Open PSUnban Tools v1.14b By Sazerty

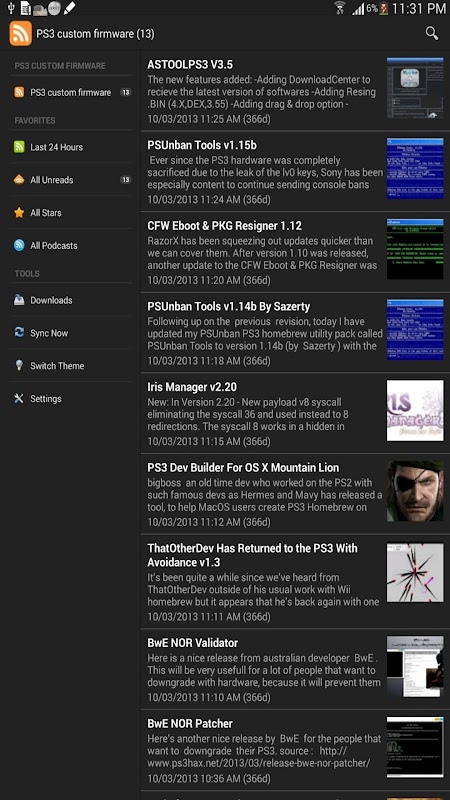(x=295, y=333)
